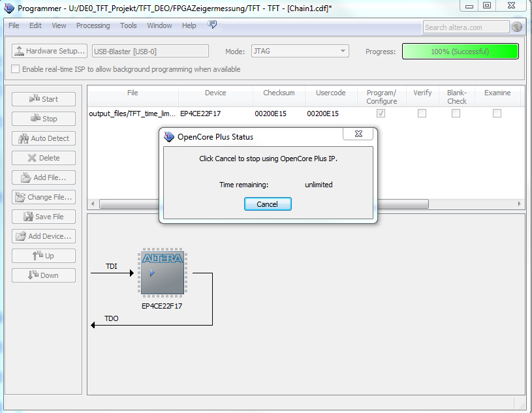Open the Help menu
Viewport: 532px width, 413px height.
click(189, 25)
